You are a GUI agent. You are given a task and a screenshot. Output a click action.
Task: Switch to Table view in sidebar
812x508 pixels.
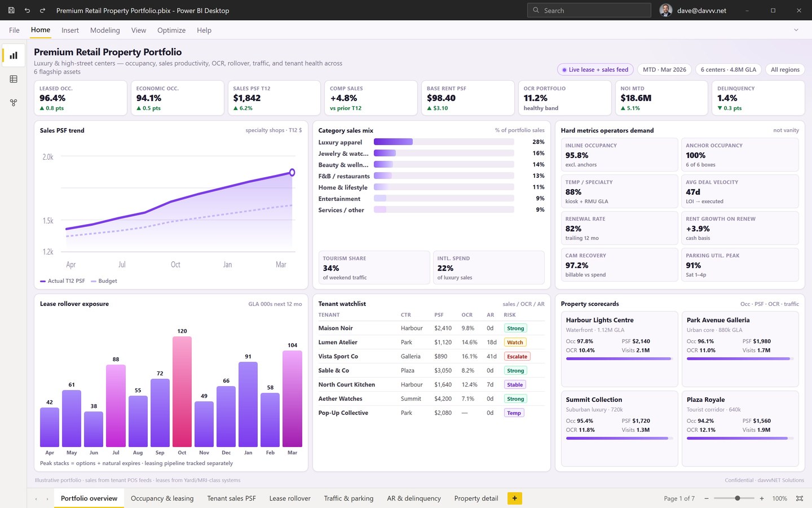coord(14,79)
